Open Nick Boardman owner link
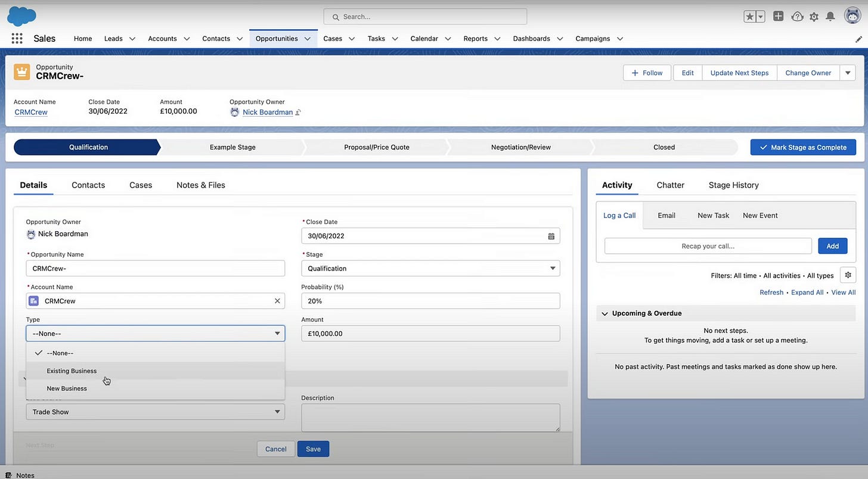Image resolution: width=868 pixels, height=479 pixels. click(x=268, y=112)
